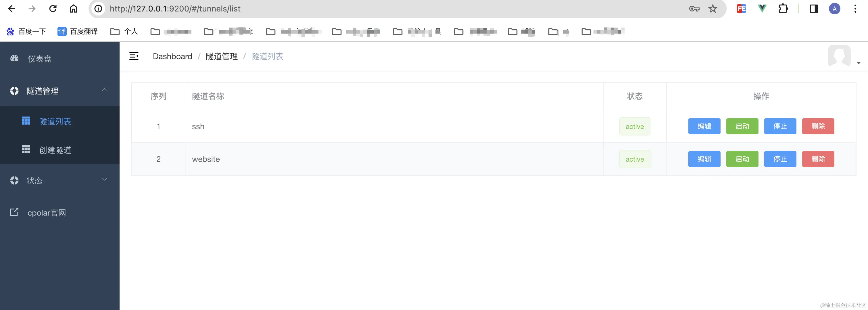Toggle the browser side panel icon

point(814,9)
